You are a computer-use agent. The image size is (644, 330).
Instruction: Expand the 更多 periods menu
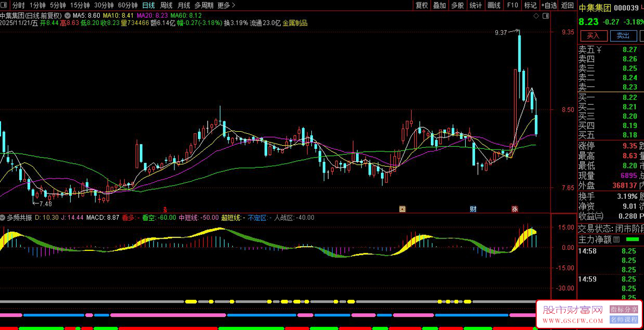[226, 5]
